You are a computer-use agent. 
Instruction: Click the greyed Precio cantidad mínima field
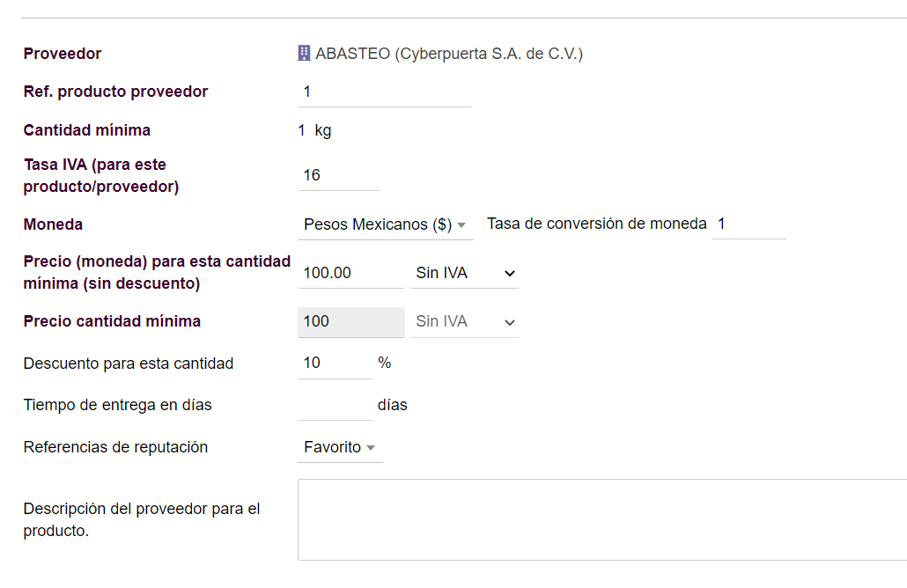pyautogui.click(x=351, y=322)
